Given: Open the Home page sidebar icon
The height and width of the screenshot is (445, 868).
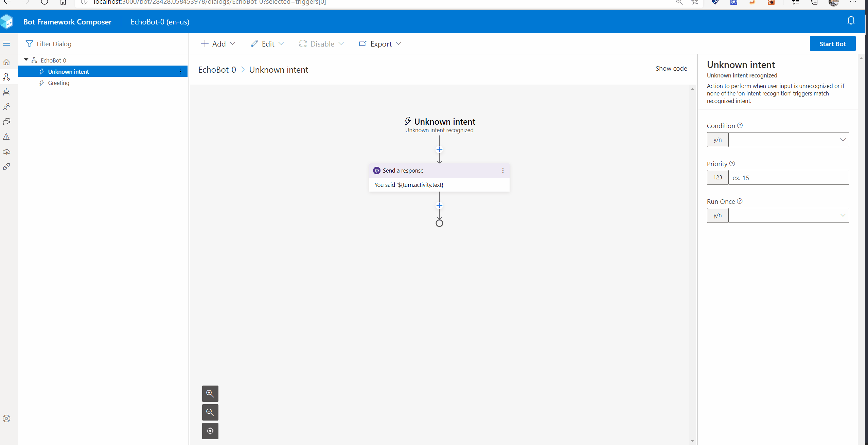Looking at the screenshot, I should pyautogui.click(x=6, y=62).
